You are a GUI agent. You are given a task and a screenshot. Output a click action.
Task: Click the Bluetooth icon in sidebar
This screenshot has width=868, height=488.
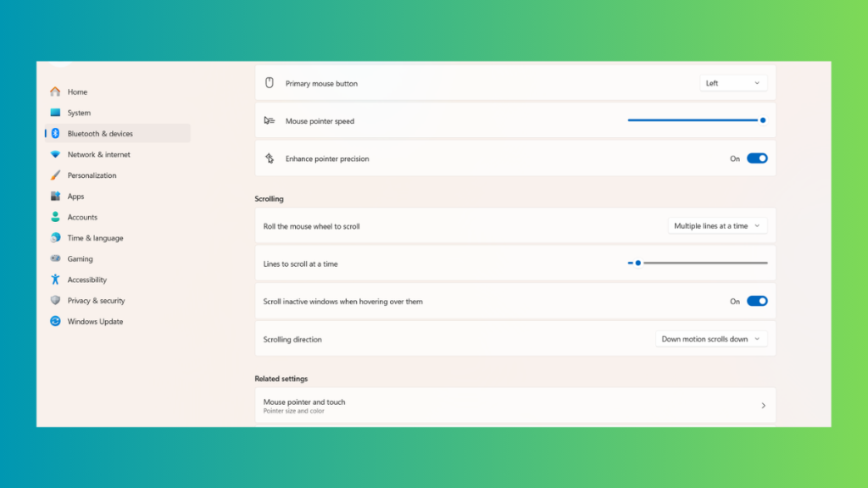click(55, 133)
